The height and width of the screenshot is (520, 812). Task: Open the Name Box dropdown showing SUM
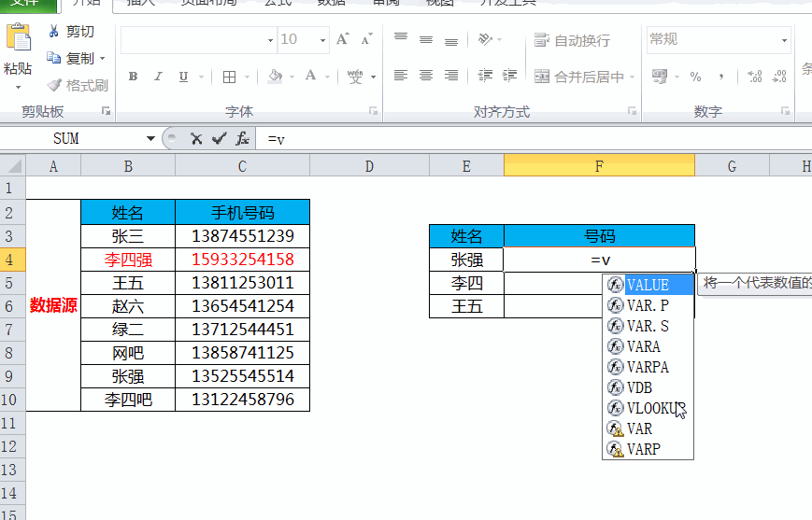click(150, 139)
